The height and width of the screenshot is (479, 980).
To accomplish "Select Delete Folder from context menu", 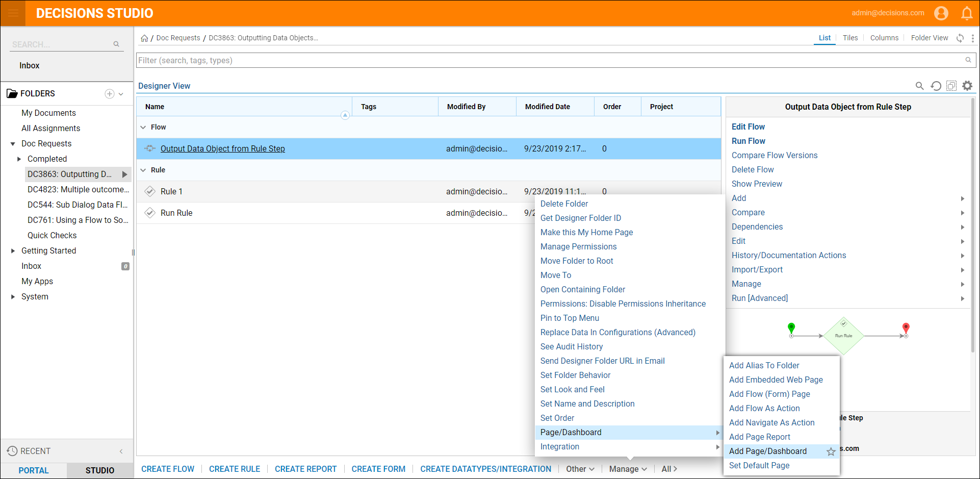I will click(x=564, y=204).
